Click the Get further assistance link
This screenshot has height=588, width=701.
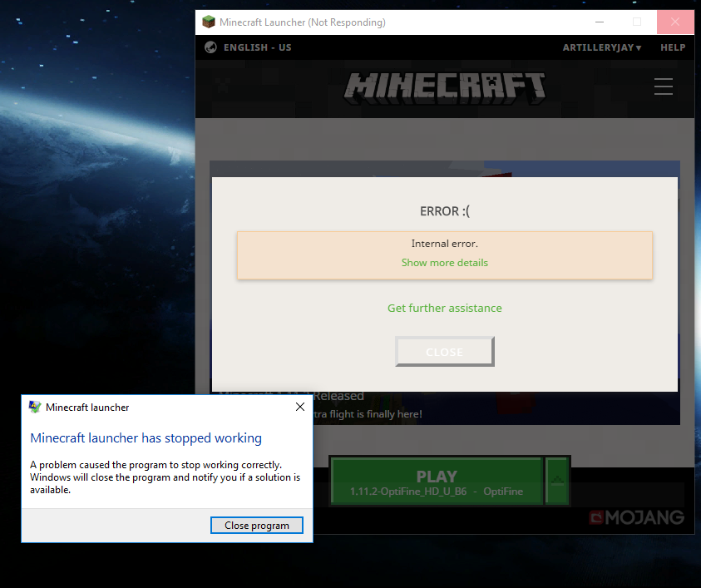click(444, 308)
